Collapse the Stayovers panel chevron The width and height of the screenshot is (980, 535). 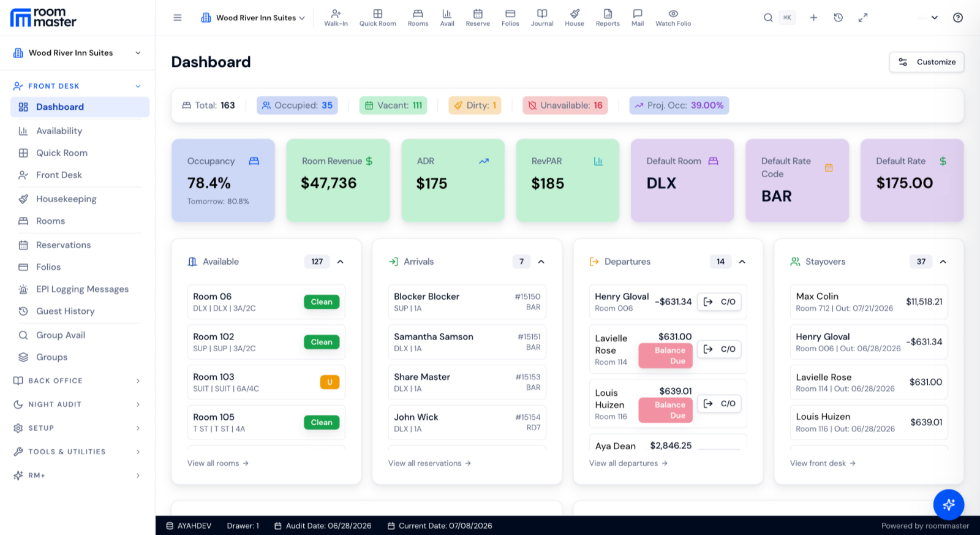943,262
